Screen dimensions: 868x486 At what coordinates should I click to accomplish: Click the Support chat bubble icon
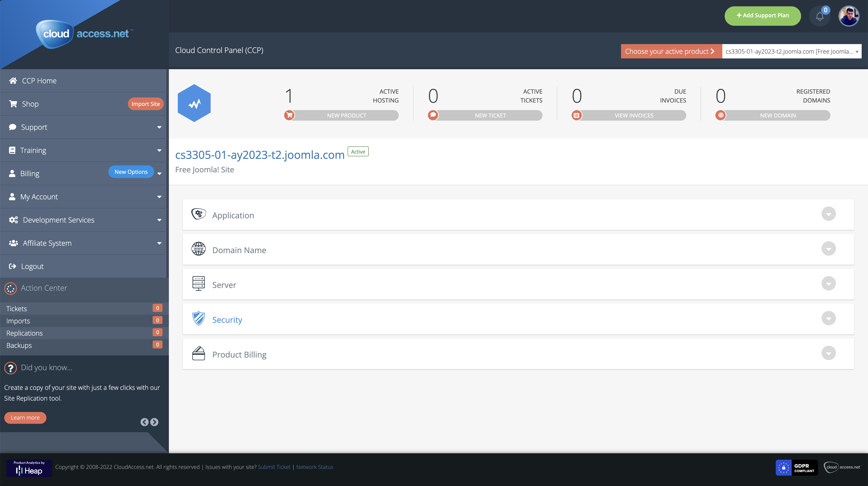tap(12, 127)
